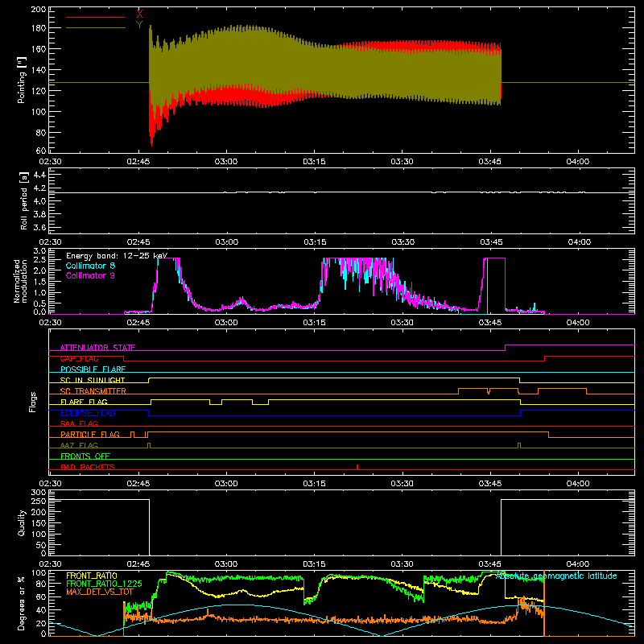Click the Collimator 8 legend entry
644x644 pixels.
click(90, 266)
